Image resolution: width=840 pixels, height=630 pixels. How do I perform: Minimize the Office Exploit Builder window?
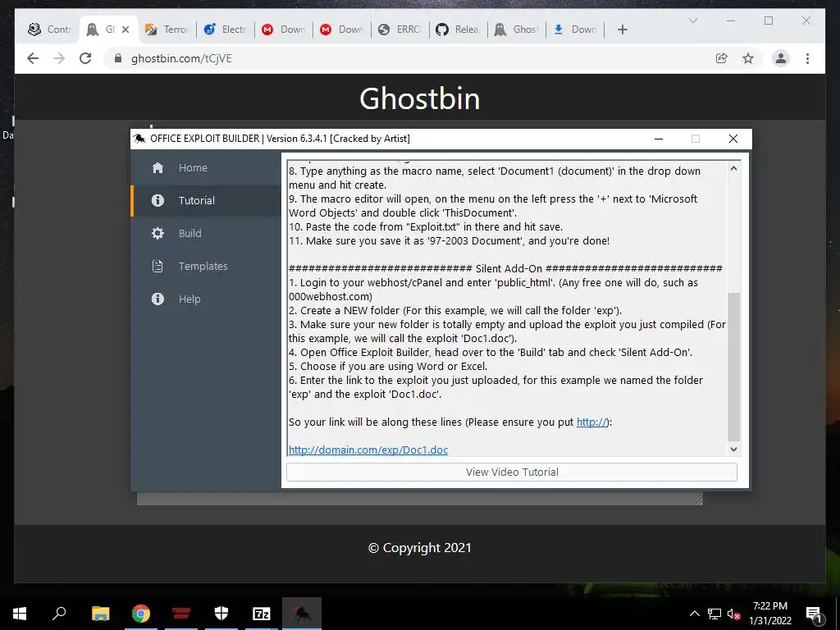coord(659,139)
